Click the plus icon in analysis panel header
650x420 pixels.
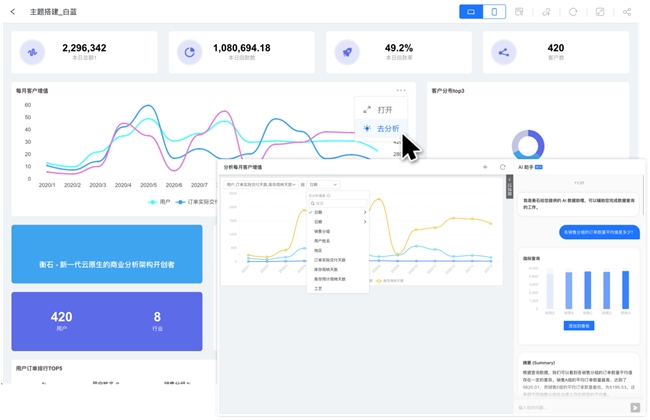click(485, 167)
